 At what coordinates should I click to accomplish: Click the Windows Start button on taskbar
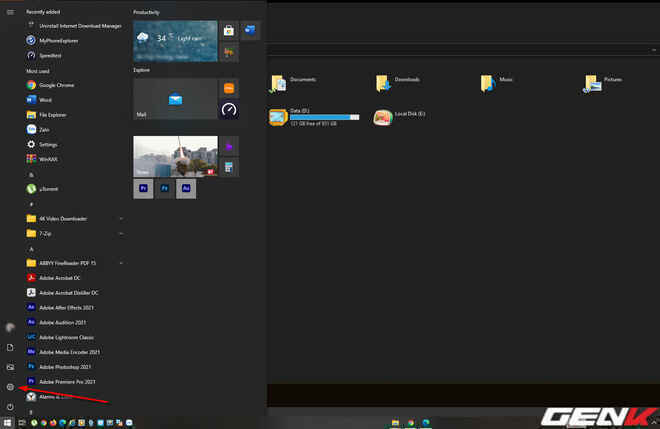pos(7,423)
